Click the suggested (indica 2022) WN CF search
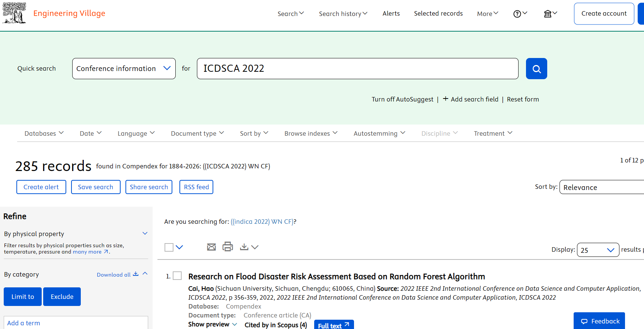Screen dimensions: 644x329 (x=262, y=222)
